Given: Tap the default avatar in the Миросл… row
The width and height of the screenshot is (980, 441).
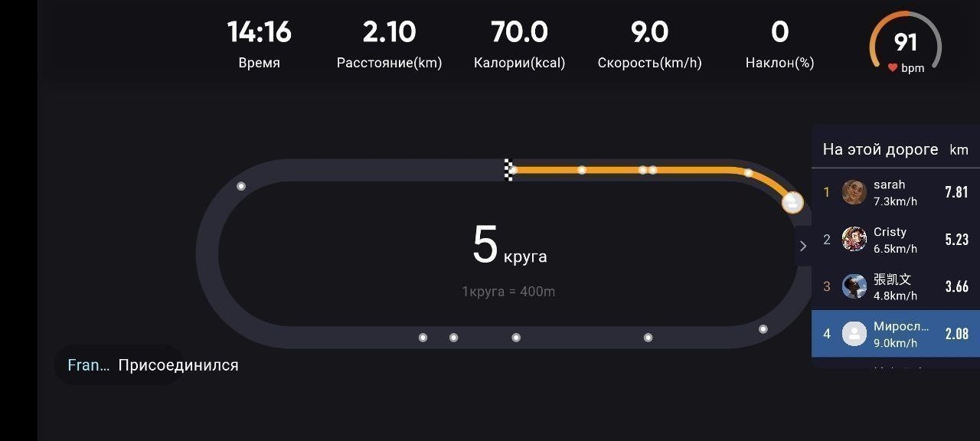Looking at the screenshot, I should (854, 334).
